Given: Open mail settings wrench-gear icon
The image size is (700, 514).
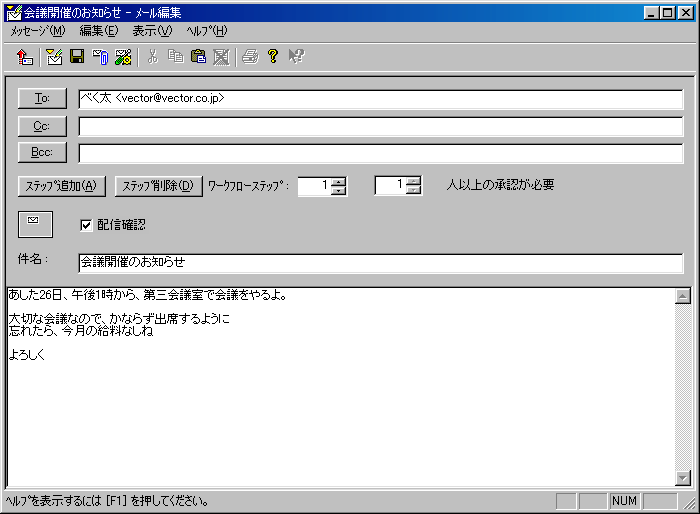Looking at the screenshot, I should (x=123, y=57).
